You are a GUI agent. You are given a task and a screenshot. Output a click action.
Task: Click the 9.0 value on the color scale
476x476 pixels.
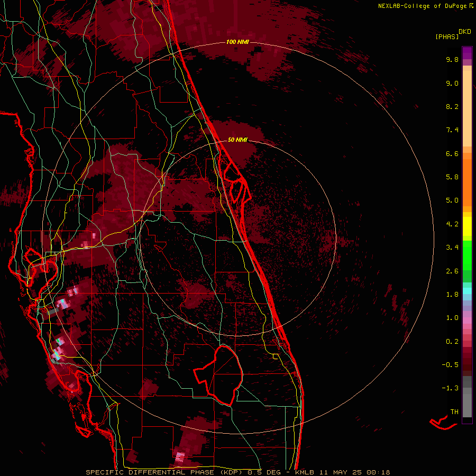click(x=452, y=83)
